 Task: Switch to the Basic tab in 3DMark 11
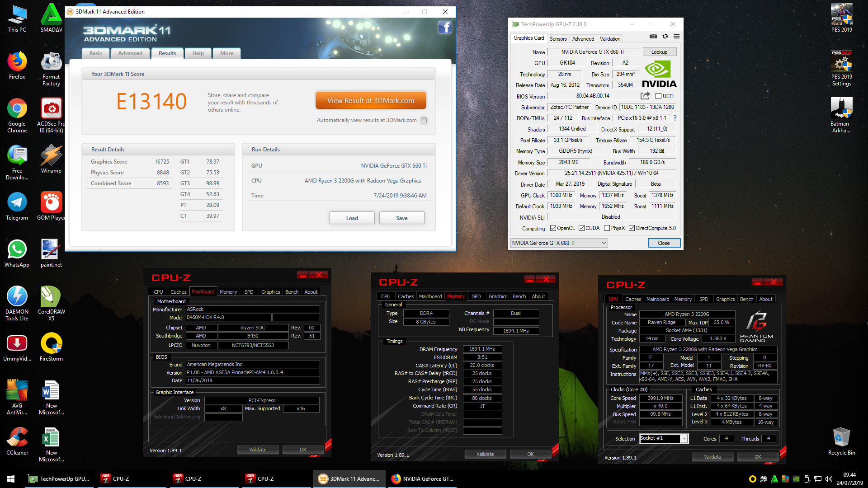pyautogui.click(x=96, y=53)
